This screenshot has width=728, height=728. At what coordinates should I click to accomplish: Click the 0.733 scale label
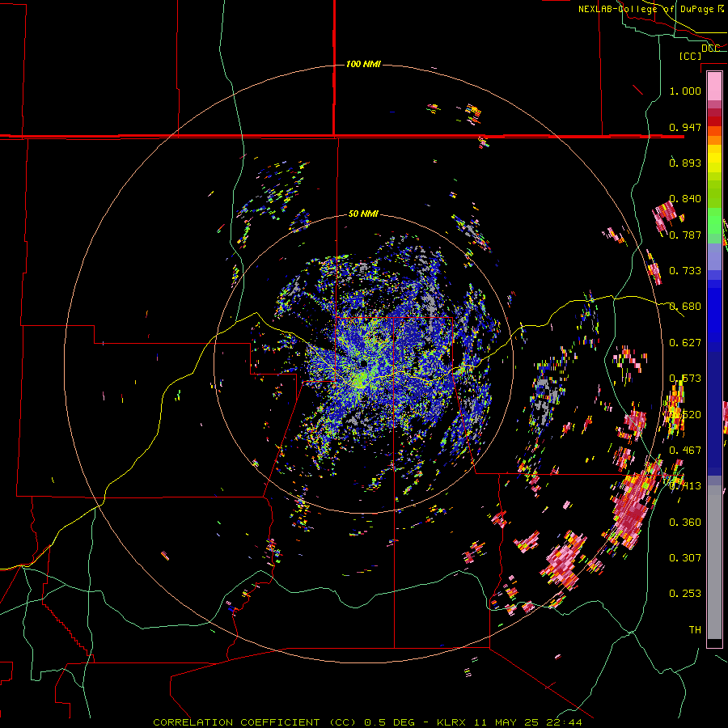[685, 271]
